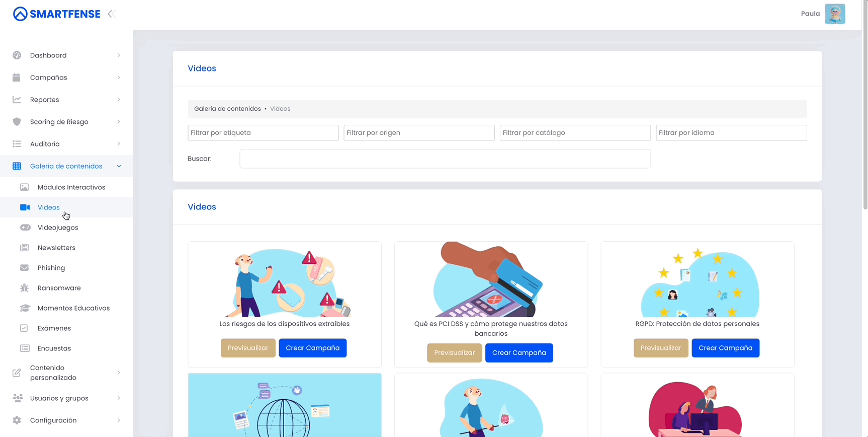Open the Exámenes section
The width and height of the screenshot is (868, 437).
pyautogui.click(x=66, y=328)
